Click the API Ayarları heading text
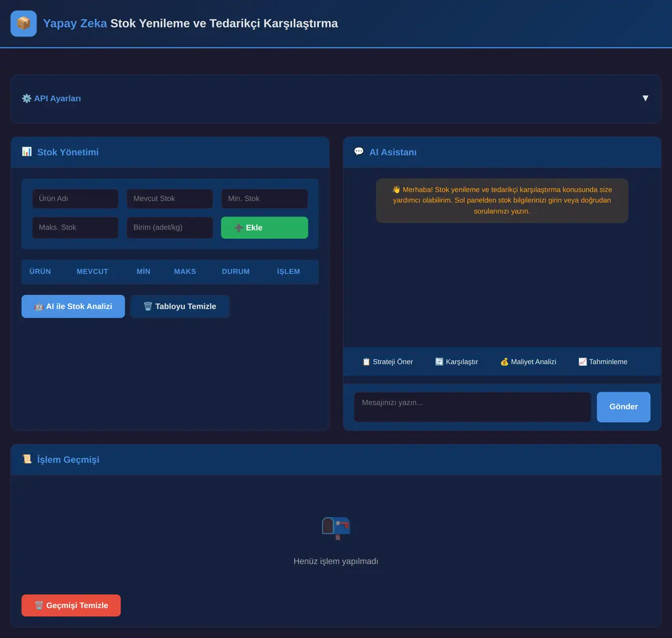The height and width of the screenshot is (638, 672). tap(58, 98)
